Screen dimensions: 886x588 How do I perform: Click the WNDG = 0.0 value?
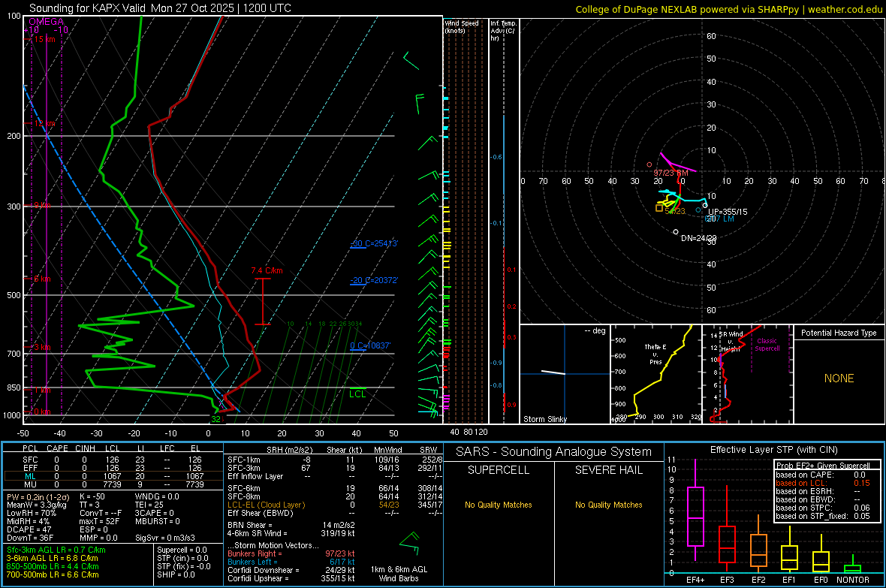(157, 496)
